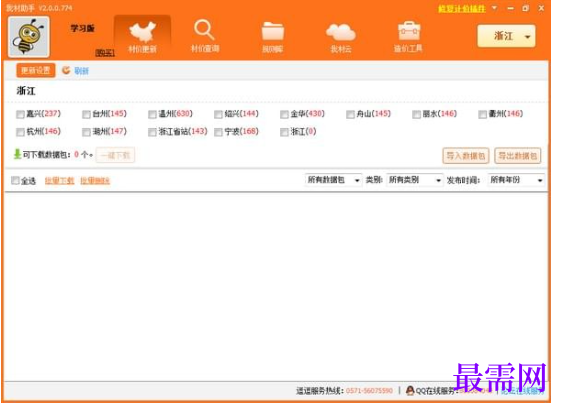The height and width of the screenshot is (409, 565).
Task: Click the 导出数据包 button
Action: pos(517,156)
